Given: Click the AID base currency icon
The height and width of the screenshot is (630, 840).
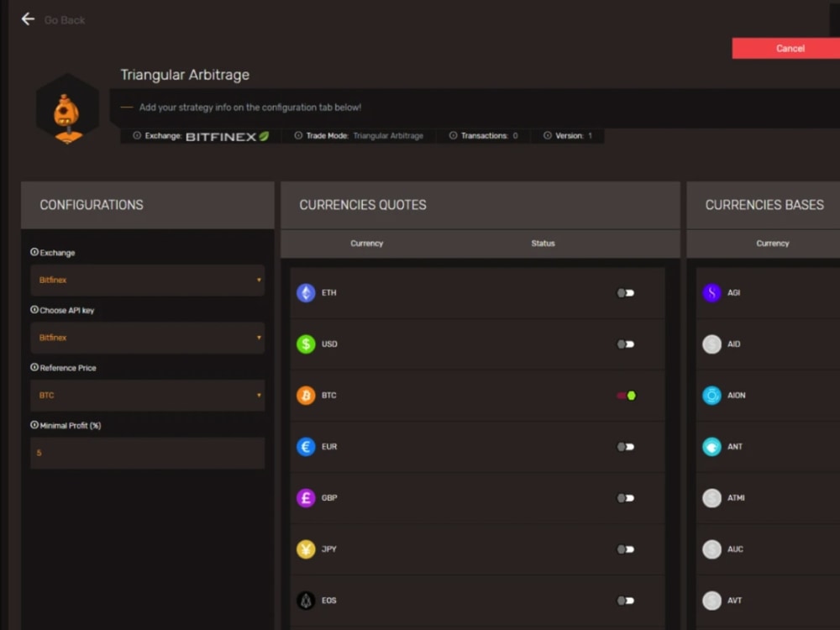Looking at the screenshot, I should [712, 344].
